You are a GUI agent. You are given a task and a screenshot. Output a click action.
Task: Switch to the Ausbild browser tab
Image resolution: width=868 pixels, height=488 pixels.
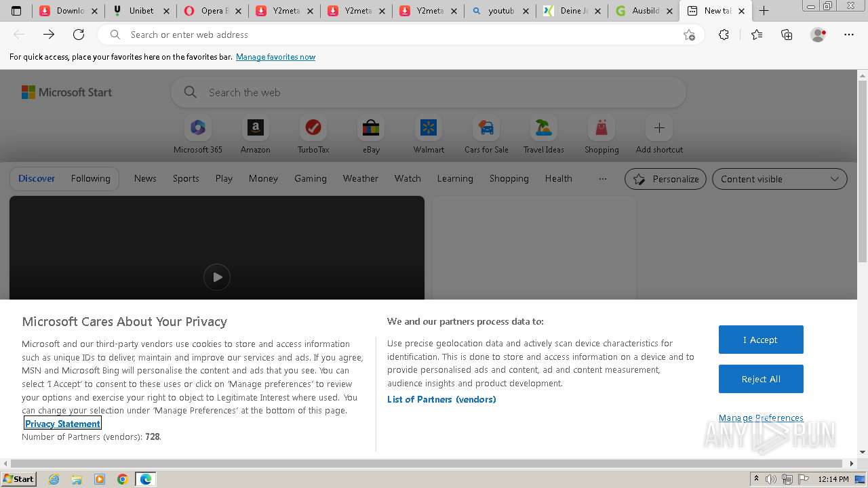pos(644,10)
